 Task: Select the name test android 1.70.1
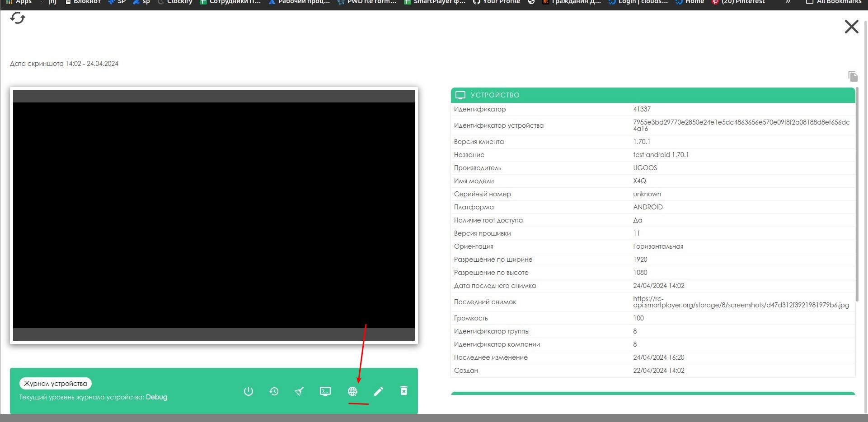click(661, 155)
